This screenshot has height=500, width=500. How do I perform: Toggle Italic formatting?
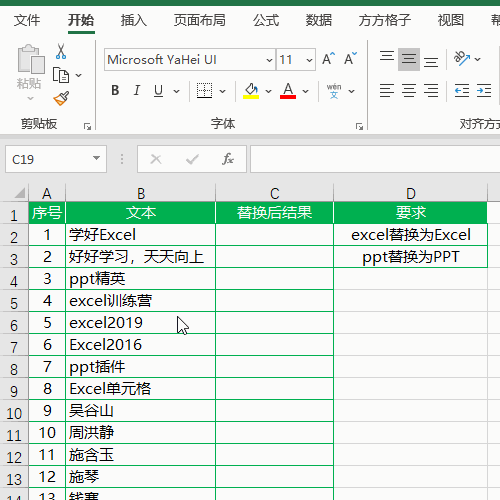(137, 90)
